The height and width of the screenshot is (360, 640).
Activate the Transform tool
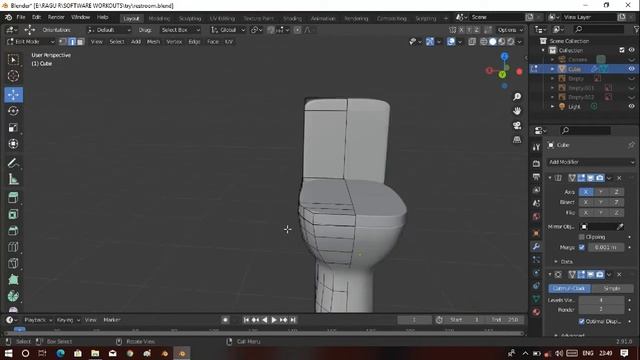(x=13, y=144)
